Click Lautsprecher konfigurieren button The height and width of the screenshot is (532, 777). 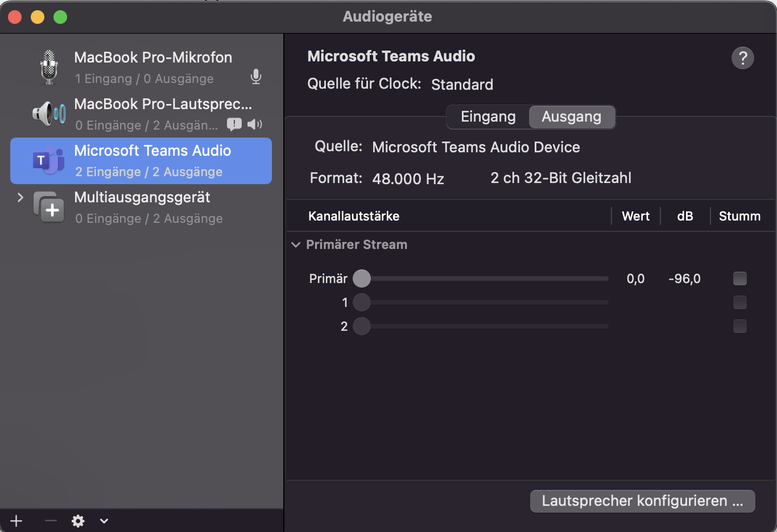(x=642, y=501)
